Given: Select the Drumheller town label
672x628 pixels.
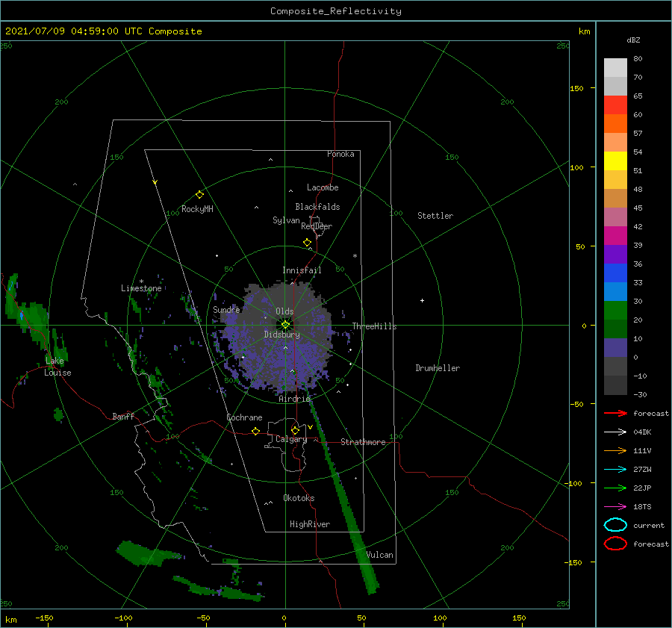Looking at the screenshot, I should click(438, 368).
